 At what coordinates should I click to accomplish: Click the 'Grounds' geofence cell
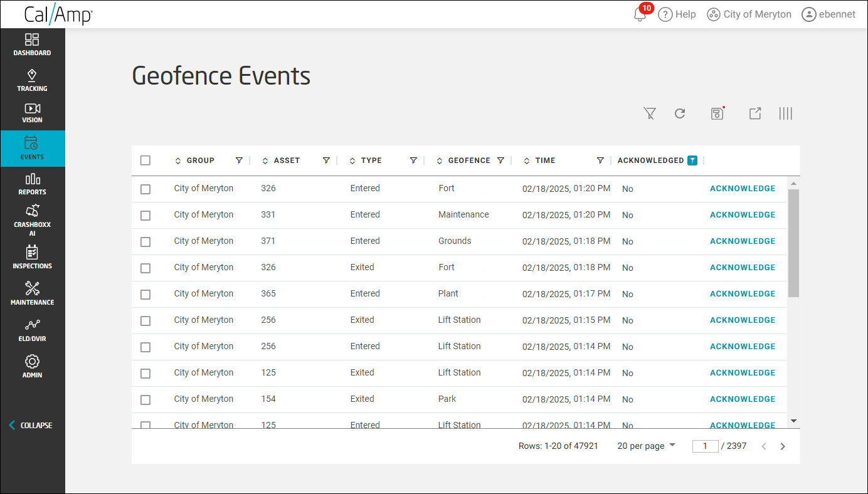click(x=455, y=241)
